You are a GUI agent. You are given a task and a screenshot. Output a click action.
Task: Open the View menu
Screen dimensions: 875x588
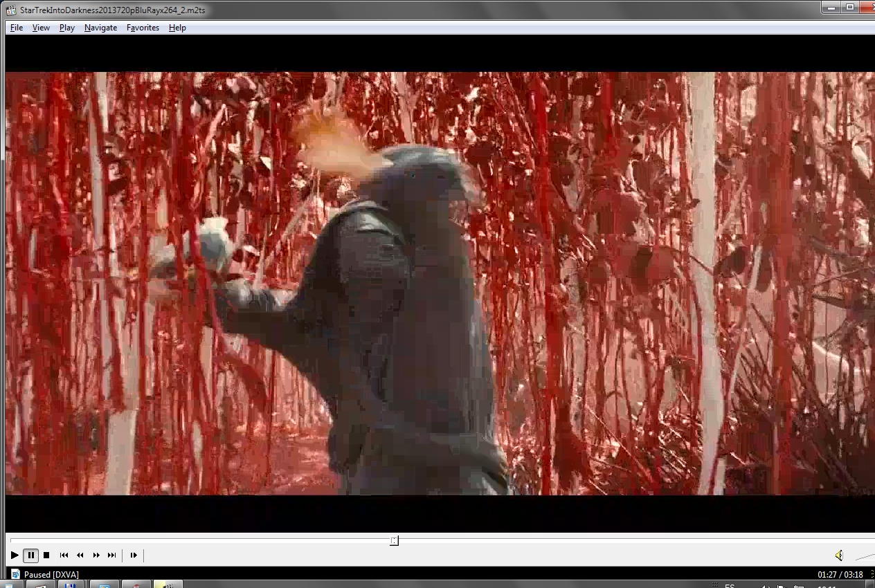click(41, 28)
